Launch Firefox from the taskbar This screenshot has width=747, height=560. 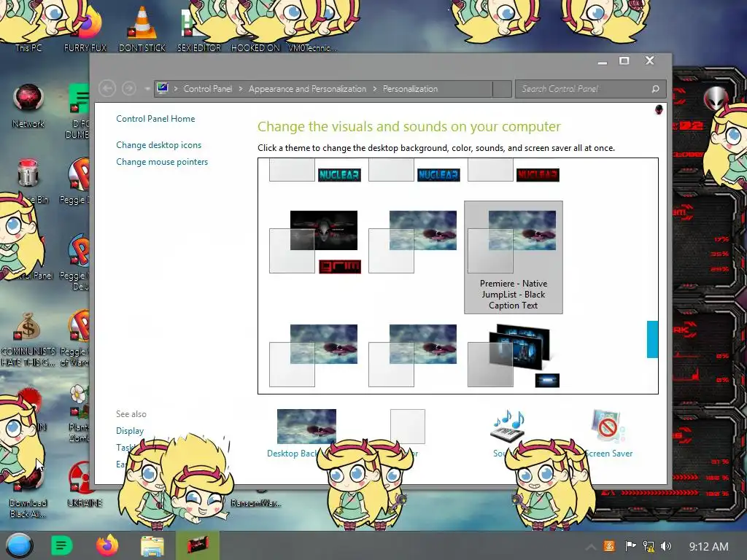pos(107,545)
